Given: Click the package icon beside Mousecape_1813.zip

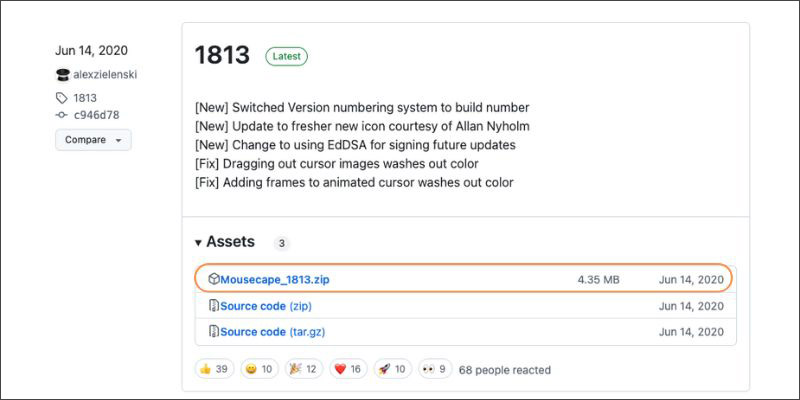Looking at the screenshot, I should tap(214, 279).
